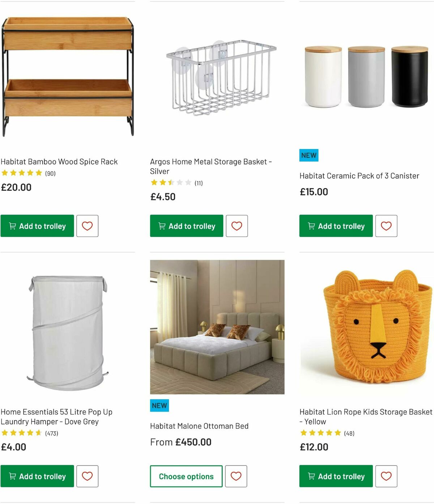Click the trolley icon on the Spice Rack button
The height and width of the screenshot is (504, 434).
point(13,226)
